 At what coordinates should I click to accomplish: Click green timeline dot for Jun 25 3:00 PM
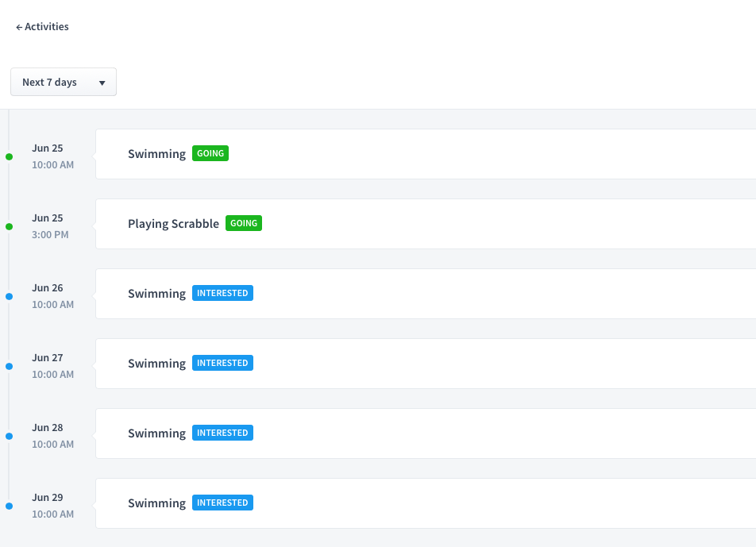[10, 226]
